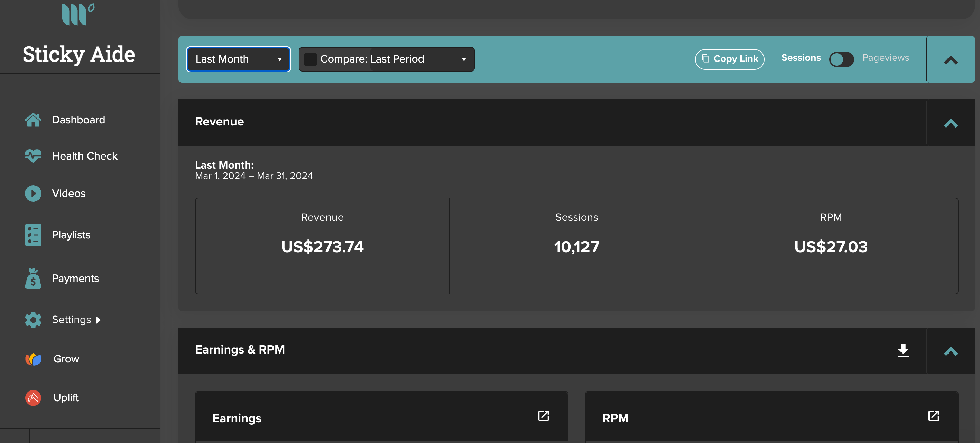Image resolution: width=980 pixels, height=443 pixels.
Task: Collapse the Earnings & RPM section
Action: click(950, 351)
